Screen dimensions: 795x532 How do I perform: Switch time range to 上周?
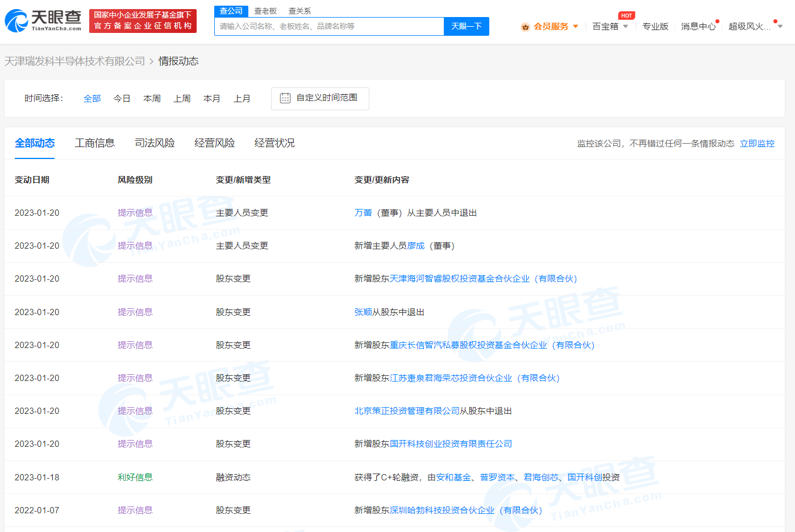182,98
